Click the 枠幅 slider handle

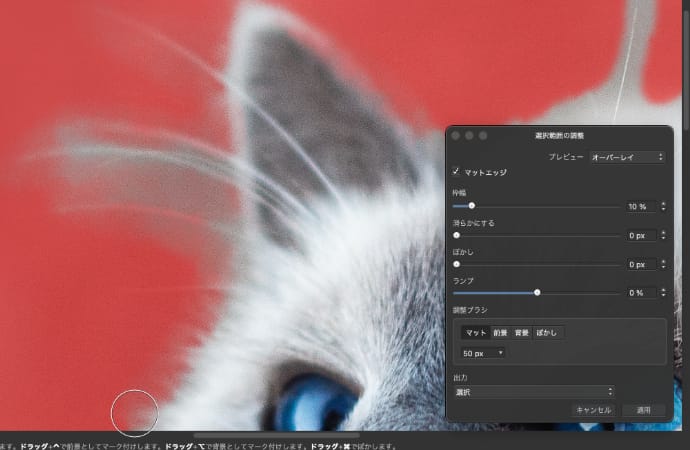(x=472, y=206)
